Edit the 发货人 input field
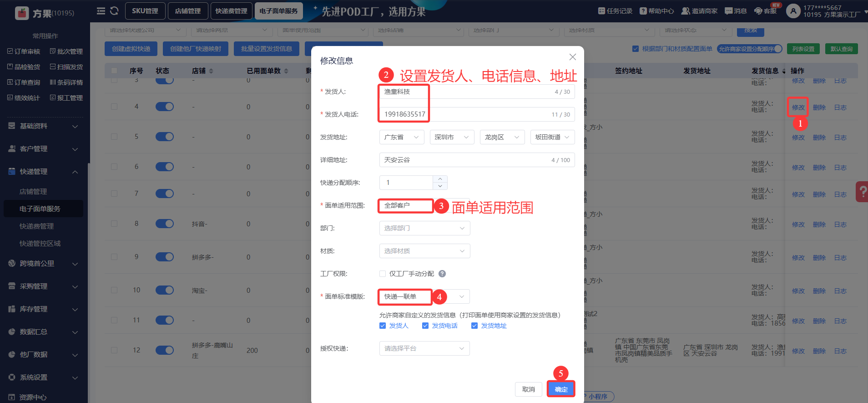The width and height of the screenshot is (868, 403). (477, 92)
